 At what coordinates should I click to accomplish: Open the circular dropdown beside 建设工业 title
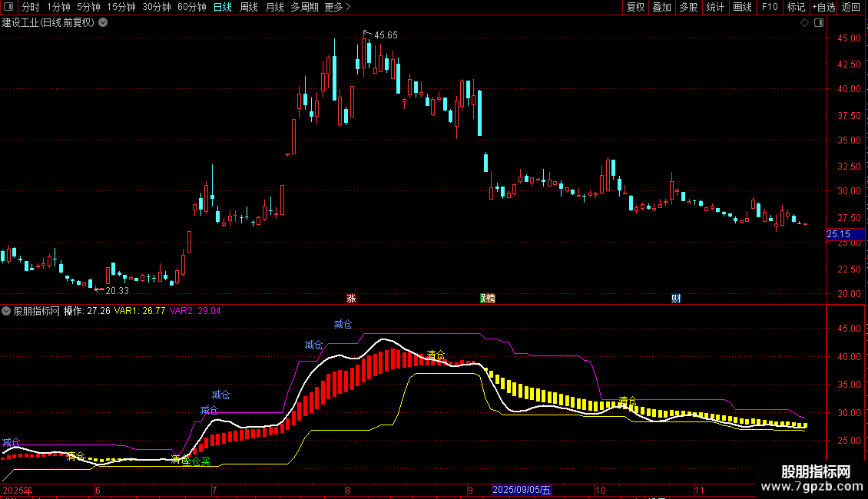[103, 23]
